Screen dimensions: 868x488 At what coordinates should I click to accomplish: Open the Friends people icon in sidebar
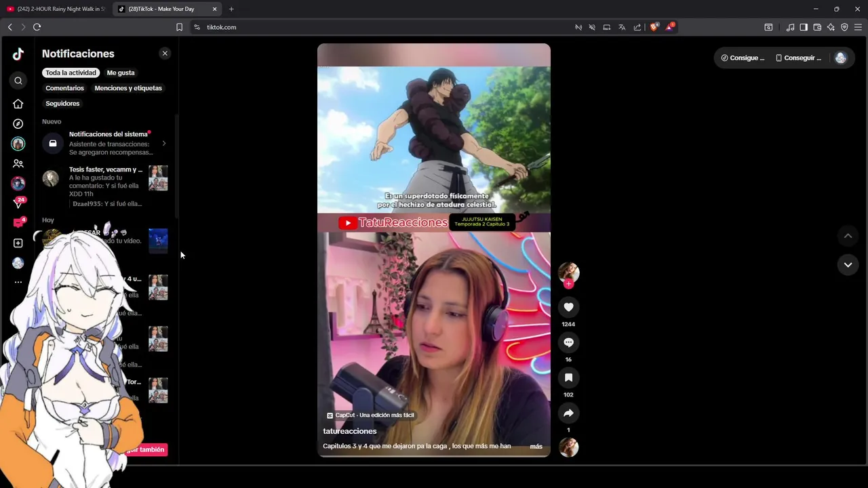tap(18, 163)
